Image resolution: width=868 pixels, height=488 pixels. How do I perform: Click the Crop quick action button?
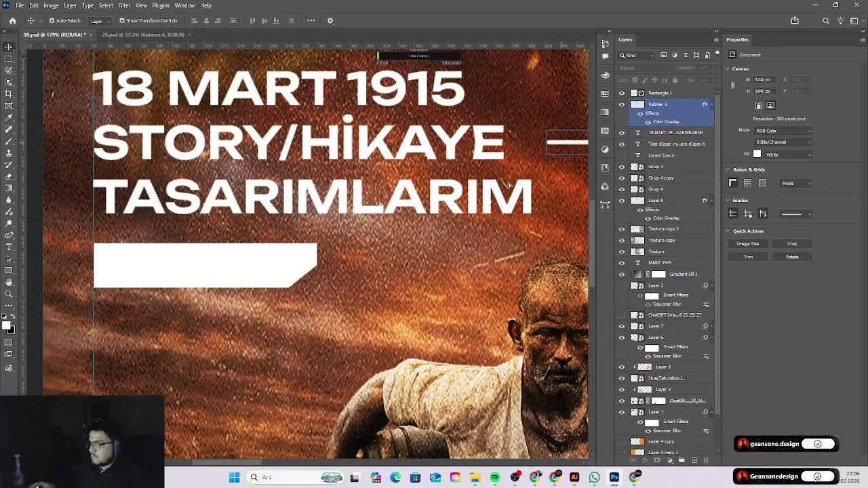tap(792, 244)
